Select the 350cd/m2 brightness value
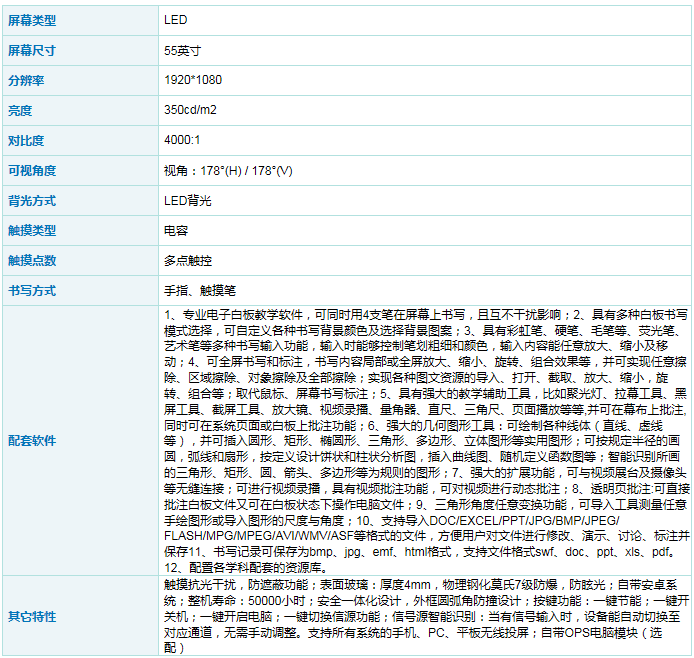The image size is (694, 658). (190, 110)
